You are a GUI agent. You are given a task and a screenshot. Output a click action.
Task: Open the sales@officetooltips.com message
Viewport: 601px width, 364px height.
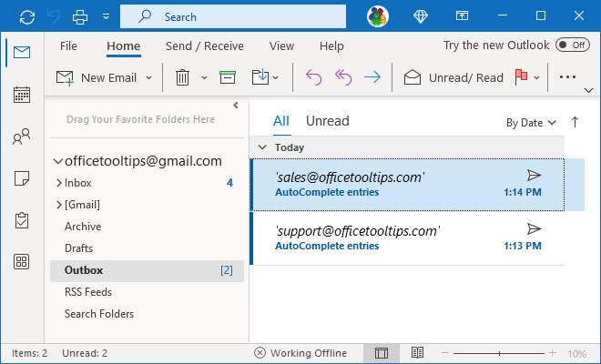(x=407, y=185)
